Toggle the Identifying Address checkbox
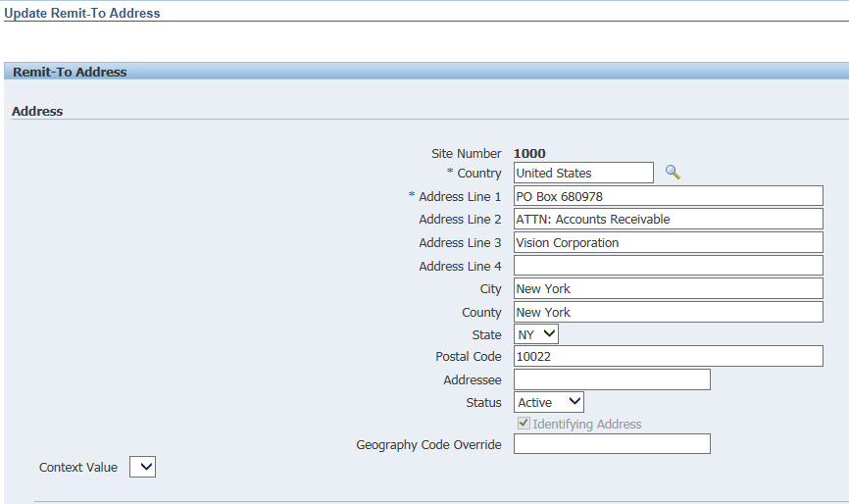This screenshot has width=849, height=504. coord(524,425)
